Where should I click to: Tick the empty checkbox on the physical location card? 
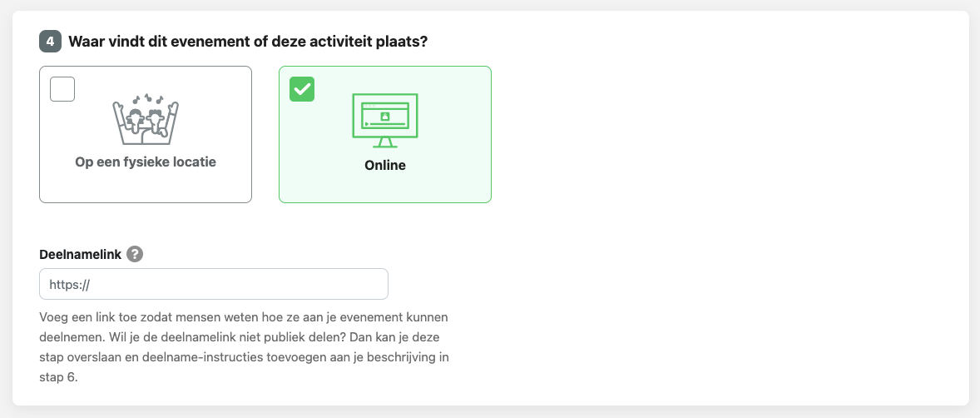tap(62, 88)
